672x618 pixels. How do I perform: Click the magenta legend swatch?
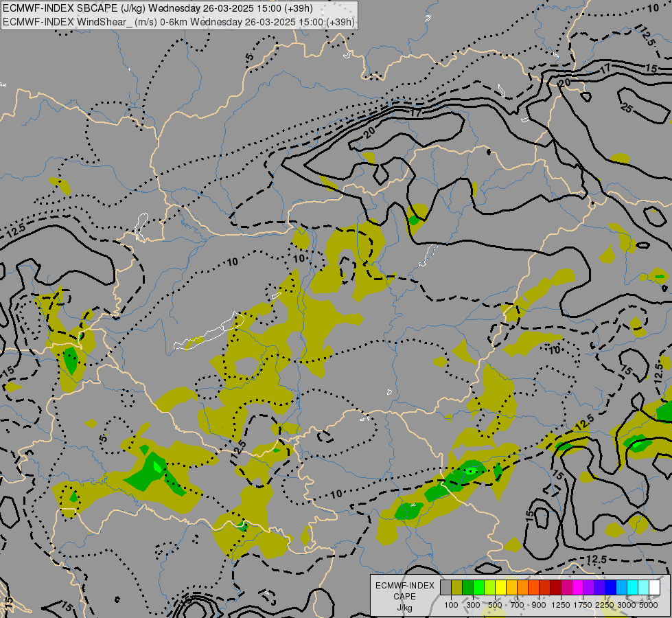578,588
